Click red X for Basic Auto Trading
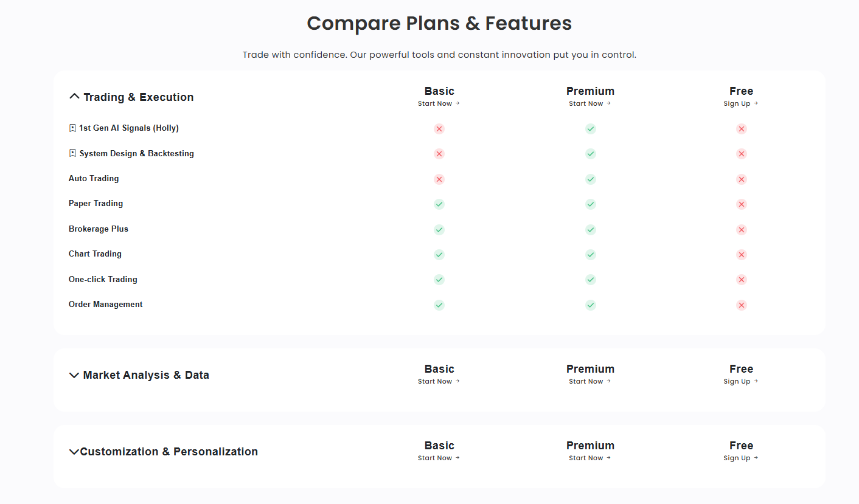Image resolution: width=859 pixels, height=504 pixels. [x=439, y=179]
